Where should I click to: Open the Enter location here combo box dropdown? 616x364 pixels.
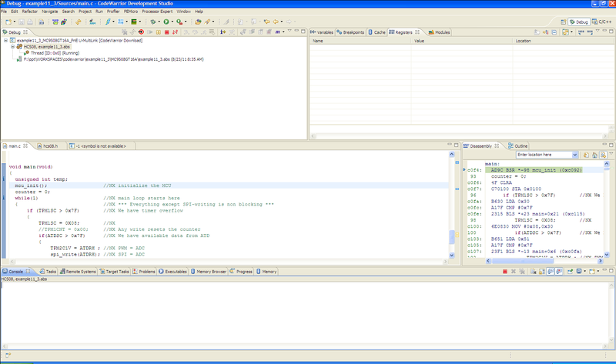574,155
